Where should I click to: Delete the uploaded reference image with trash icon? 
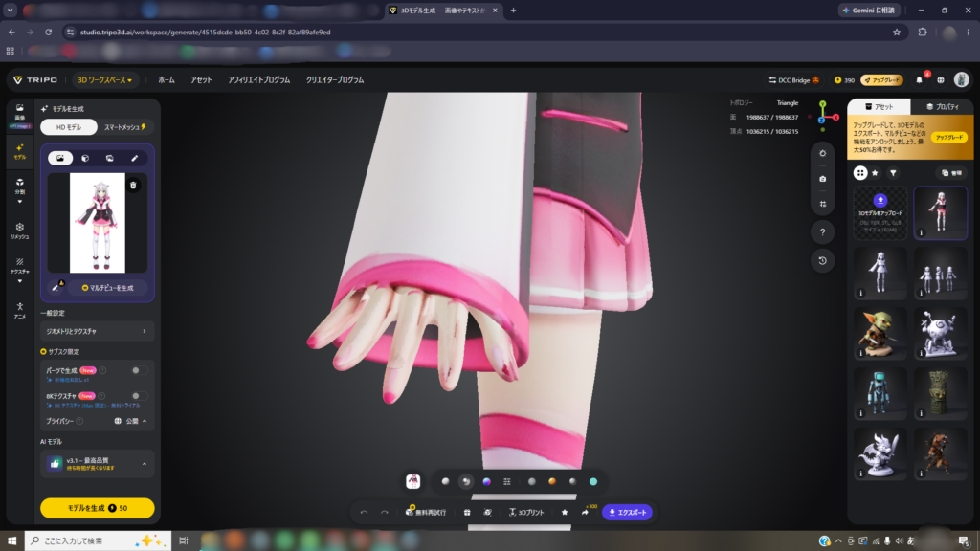(x=133, y=185)
